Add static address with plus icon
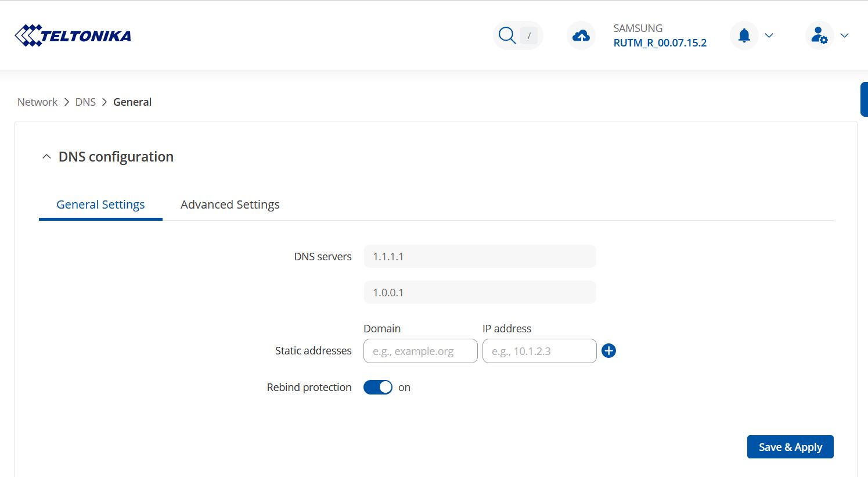The width and height of the screenshot is (868, 477). coord(608,351)
